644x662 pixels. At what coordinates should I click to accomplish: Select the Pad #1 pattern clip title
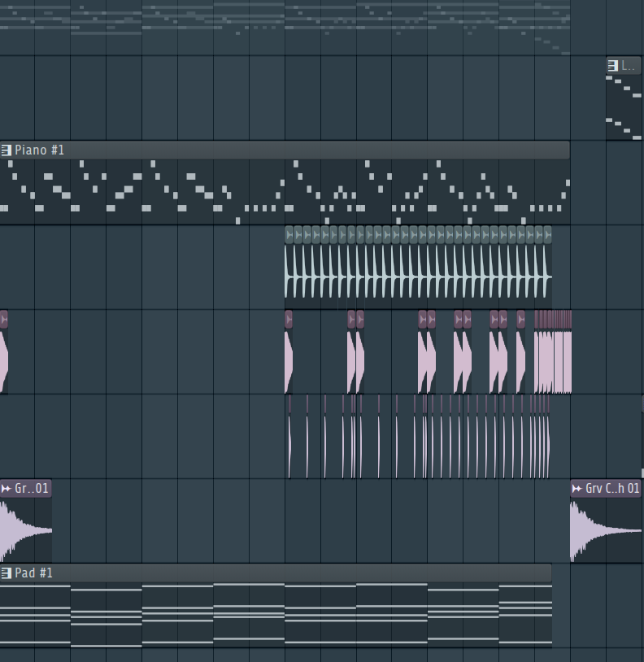tap(34, 573)
